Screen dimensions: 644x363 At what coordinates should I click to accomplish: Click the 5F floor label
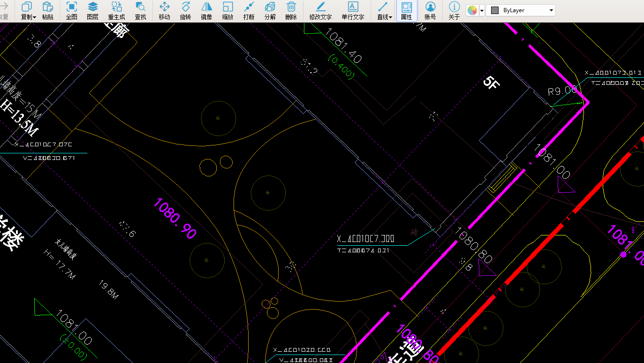[x=492, y=83]
